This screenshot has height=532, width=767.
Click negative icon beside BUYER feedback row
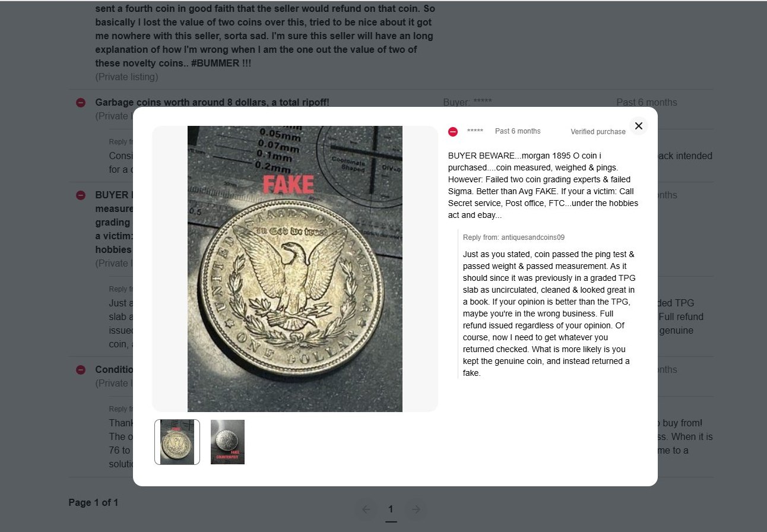click(x=81, y=195)
